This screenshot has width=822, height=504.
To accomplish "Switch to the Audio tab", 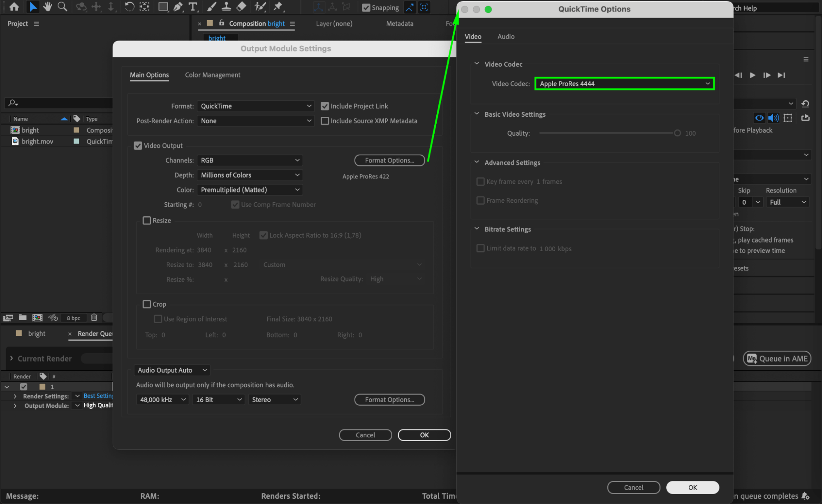I will point(506,37).
